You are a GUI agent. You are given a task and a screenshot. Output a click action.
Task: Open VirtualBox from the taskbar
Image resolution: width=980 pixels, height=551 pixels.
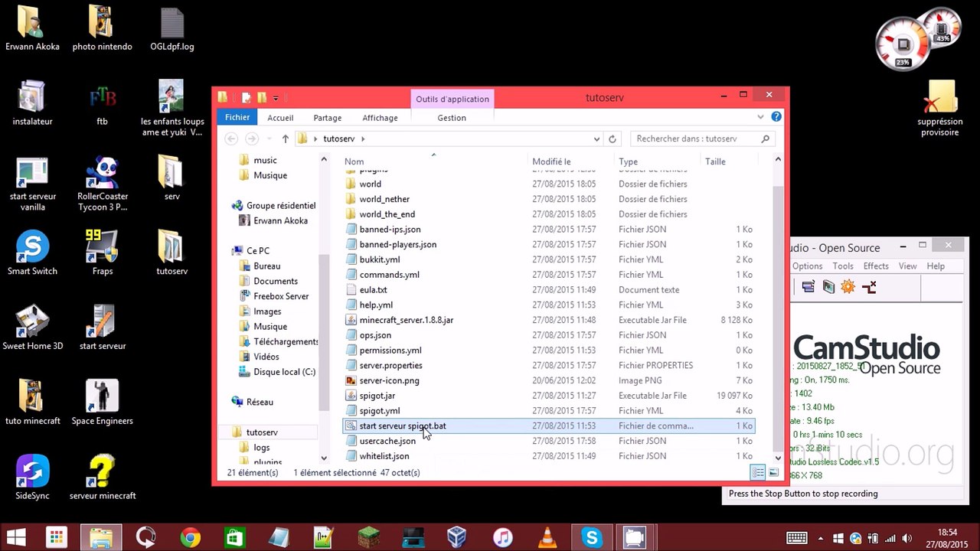(458, 538)
